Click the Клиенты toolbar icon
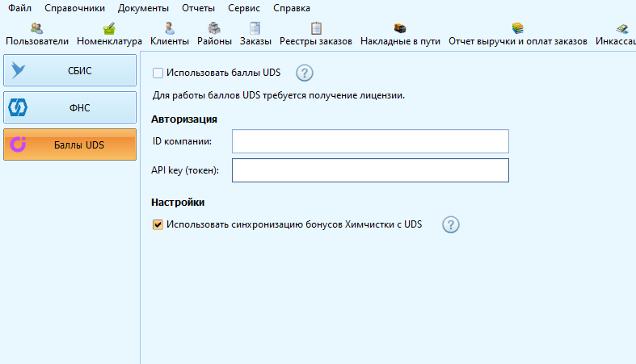This screenshot has width=636, height=364. (x=170, y=34)
